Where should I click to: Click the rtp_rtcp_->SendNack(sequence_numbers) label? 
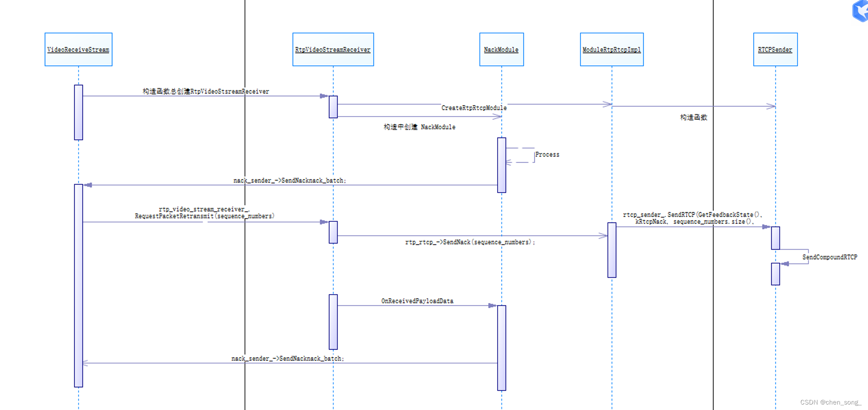470,242
